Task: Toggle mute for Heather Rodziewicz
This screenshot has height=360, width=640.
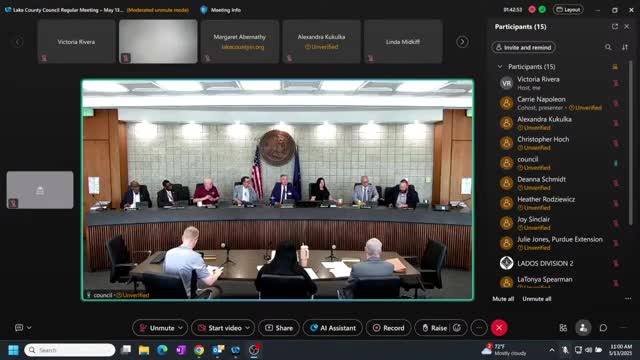Action: [x=616, y=203]
